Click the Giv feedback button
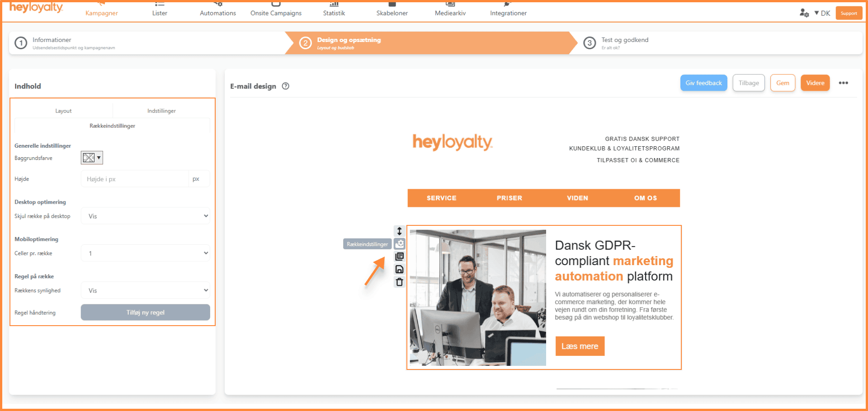Viewport: 868px width, 411px height. 703,83
